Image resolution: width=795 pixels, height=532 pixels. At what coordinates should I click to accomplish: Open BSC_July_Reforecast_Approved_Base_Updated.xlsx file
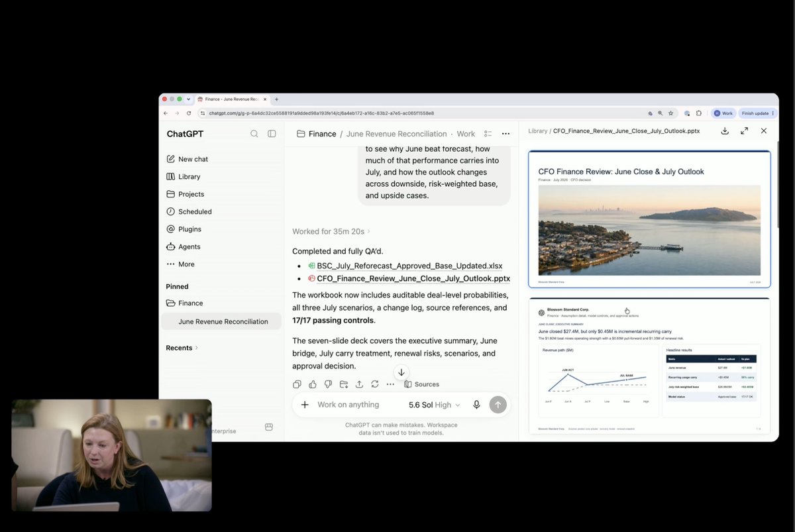[409, 266]
